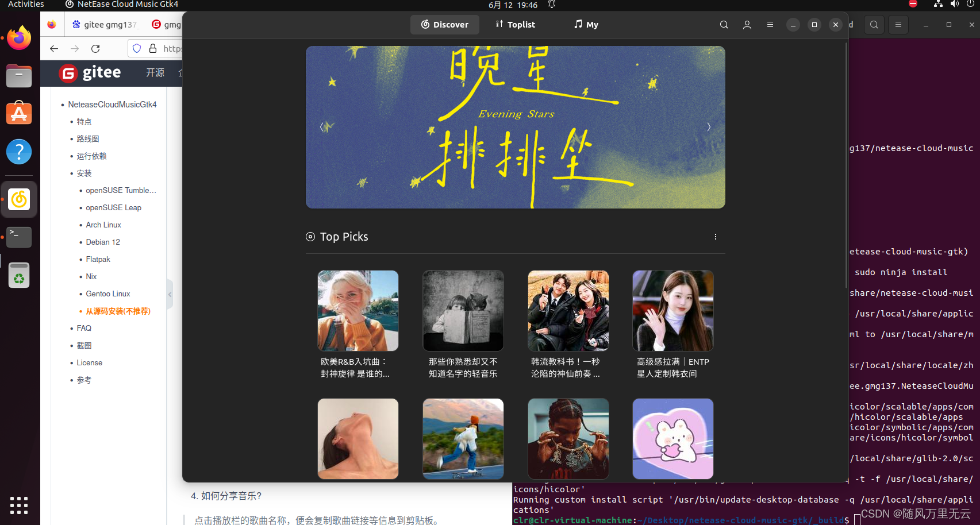980x525 pixels.
Task: Go forward in the Firefox window
Action: pyautogui.click(x=75, y=49)
